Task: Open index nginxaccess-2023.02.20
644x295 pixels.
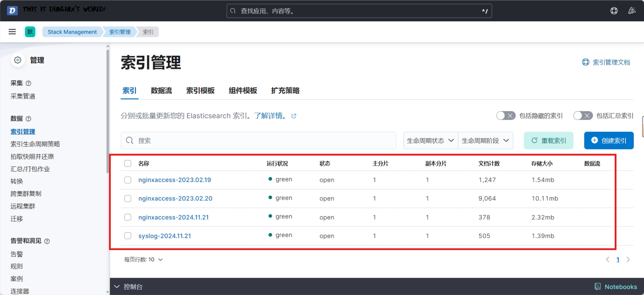Action: [175, 198]
